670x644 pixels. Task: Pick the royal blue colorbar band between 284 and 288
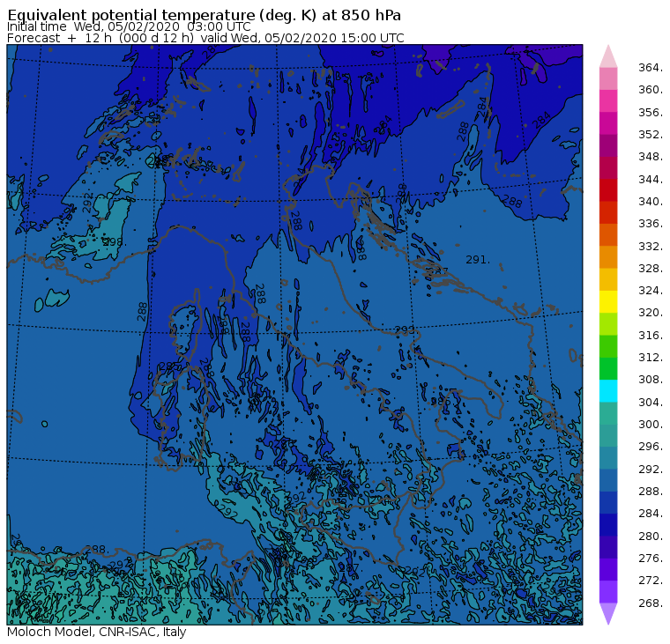[x=608, y=503]
